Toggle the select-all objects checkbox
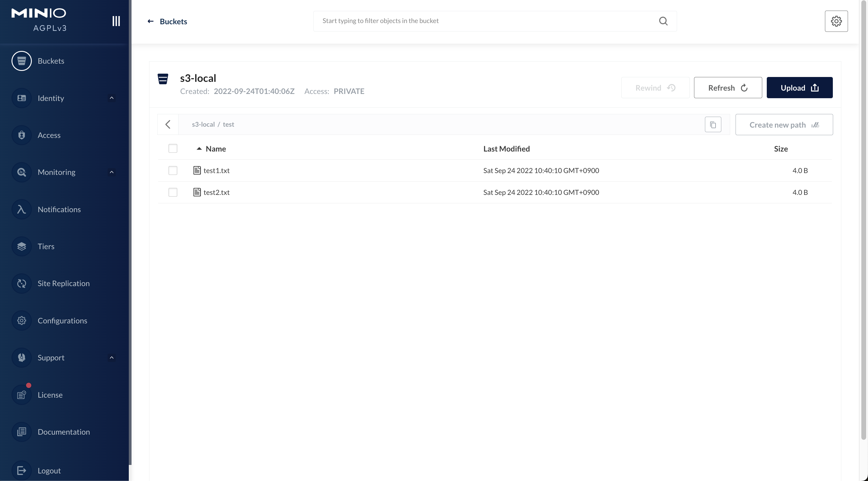Screen dimensions: 868x481 coord(173,149)
